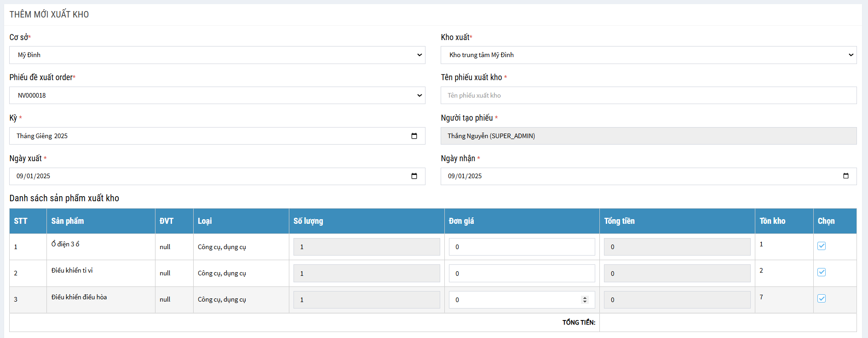Click Đơn giá input for Điều khiển ti vi
868x338 pixels.
click(522, 274)
